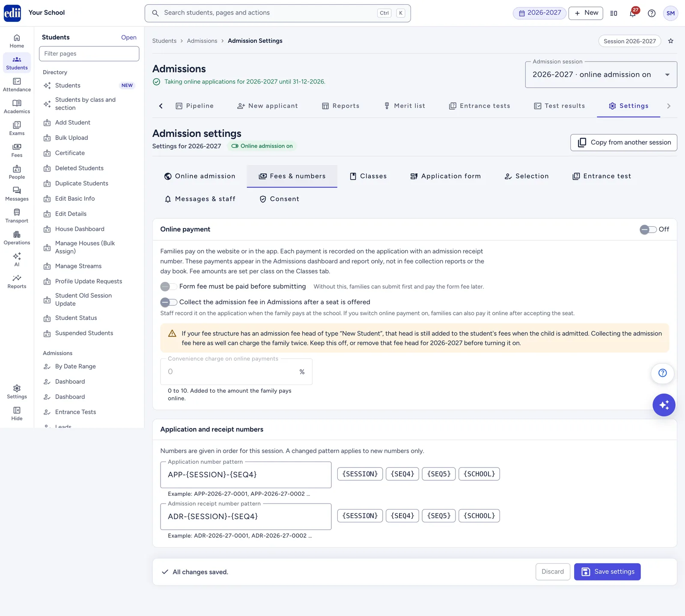Switch to the Merit list tab
This screenshot has height=616, width=685.
tap(405, 106)
